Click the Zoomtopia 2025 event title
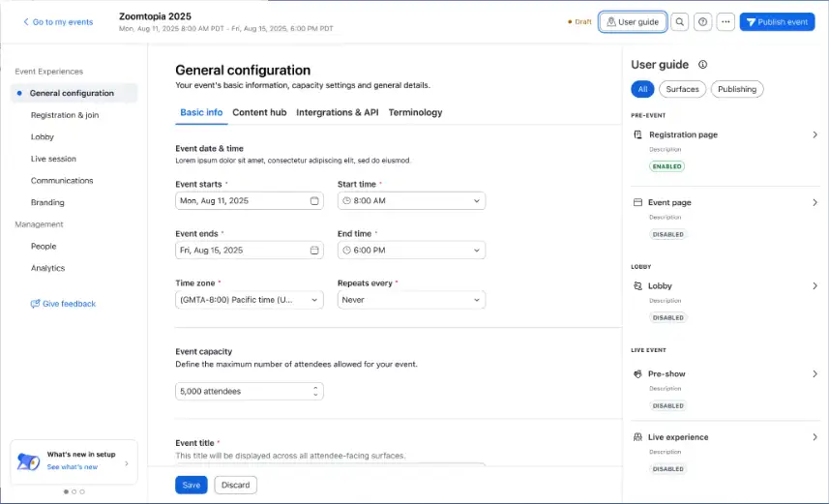 (155, 16)
